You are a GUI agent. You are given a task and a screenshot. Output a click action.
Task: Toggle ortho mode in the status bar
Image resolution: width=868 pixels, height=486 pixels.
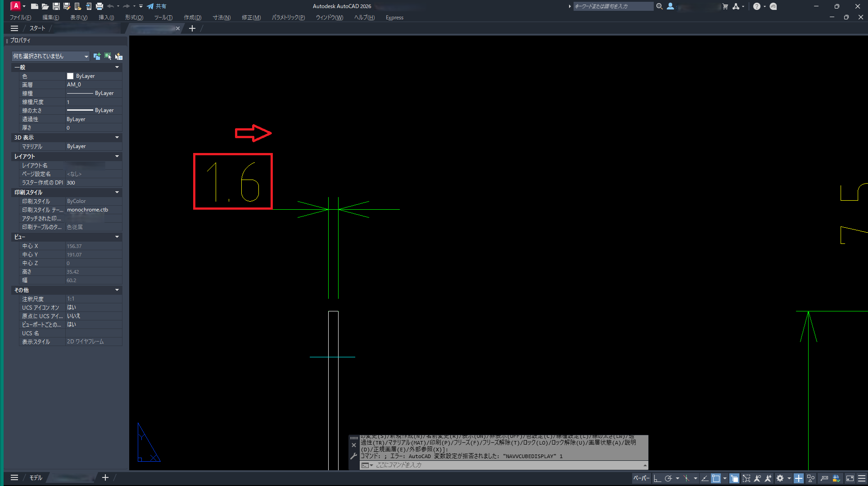[657, 478]
